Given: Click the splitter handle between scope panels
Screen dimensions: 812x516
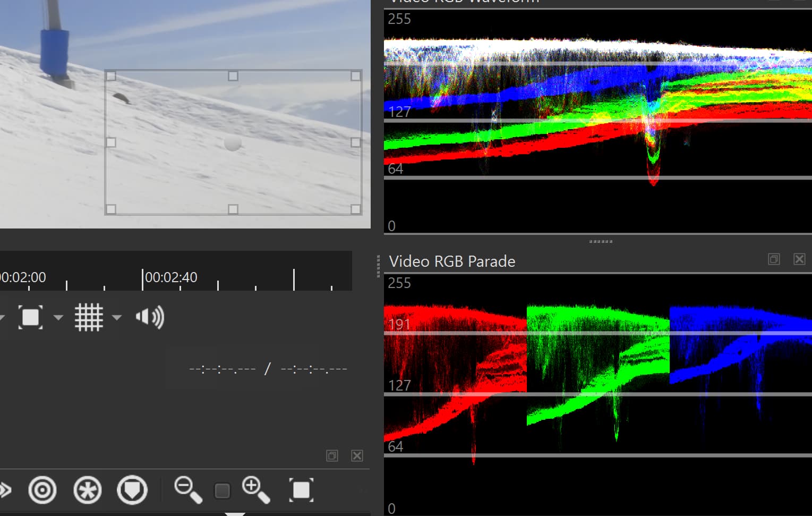Looking at the screenshot, I should tap(601, 242).
